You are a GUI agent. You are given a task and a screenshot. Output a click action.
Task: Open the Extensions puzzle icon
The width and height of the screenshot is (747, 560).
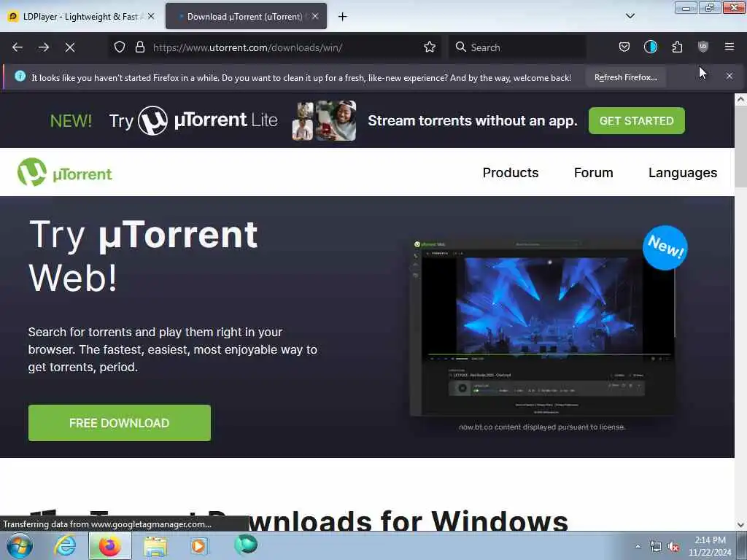[x=677, y=47]
